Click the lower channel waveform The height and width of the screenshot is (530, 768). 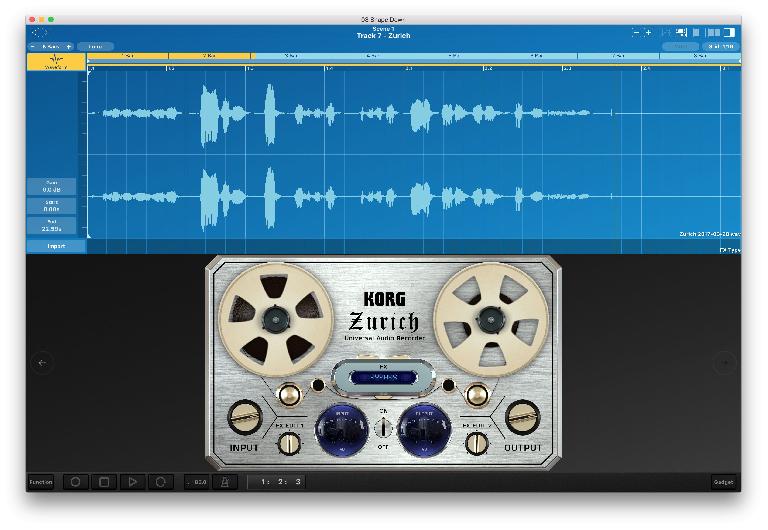point(414,197)
